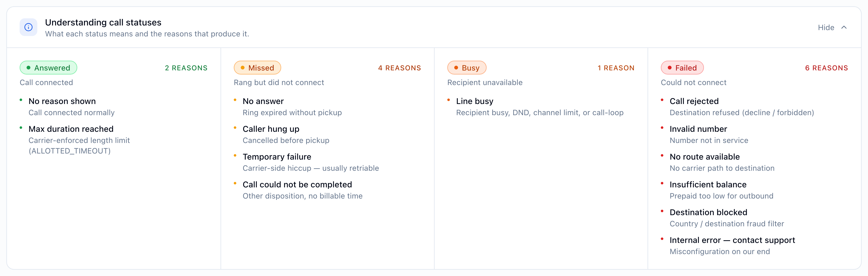Select the green Answered status badge
The width and height of the screenshot is (868, 276).
(x=49, y=68)
